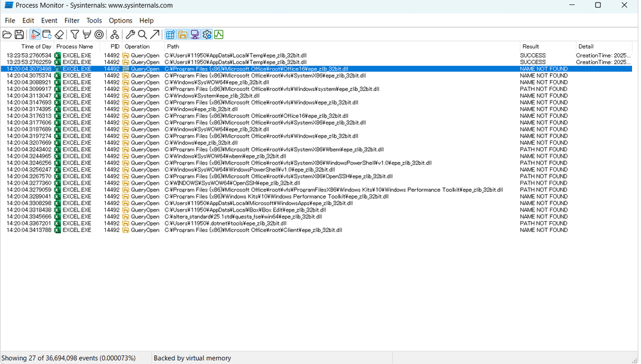
Task: Open the Event menu
Action: point(49,21)
